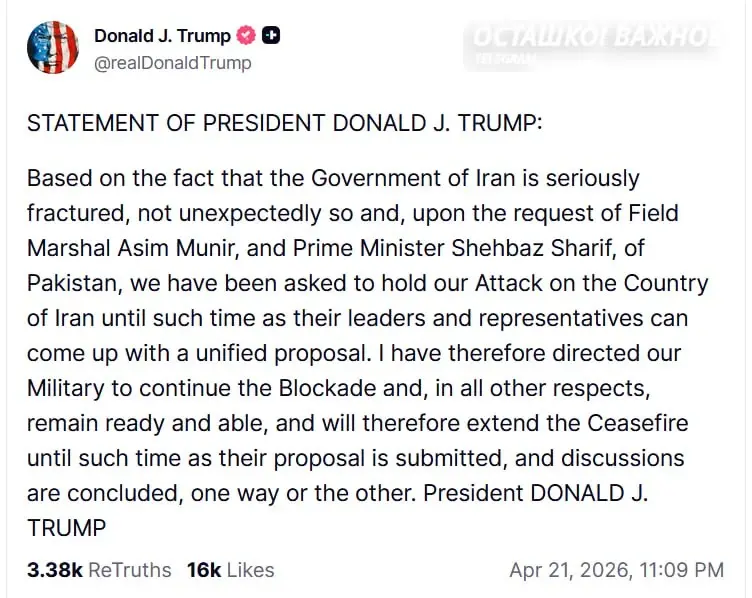Click the Apr 21, 2026 post timestamp
Viewport: 752px width, 598px height.
616,570
